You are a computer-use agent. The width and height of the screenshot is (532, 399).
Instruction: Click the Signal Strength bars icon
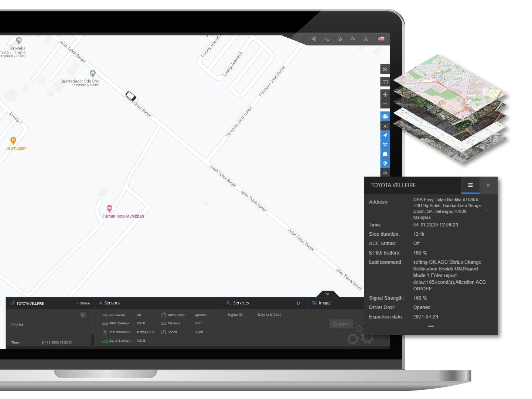coord(105,341)
